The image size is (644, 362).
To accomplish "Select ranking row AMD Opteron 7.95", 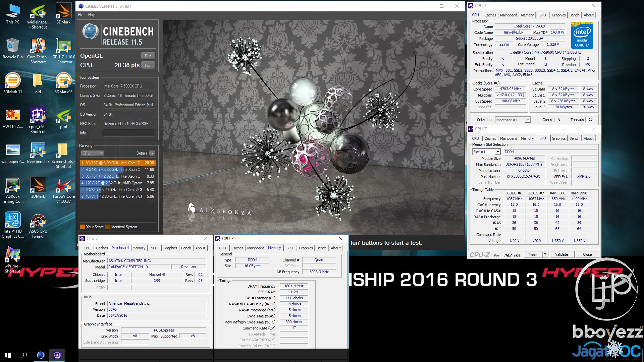I will [x=118, y=183].
